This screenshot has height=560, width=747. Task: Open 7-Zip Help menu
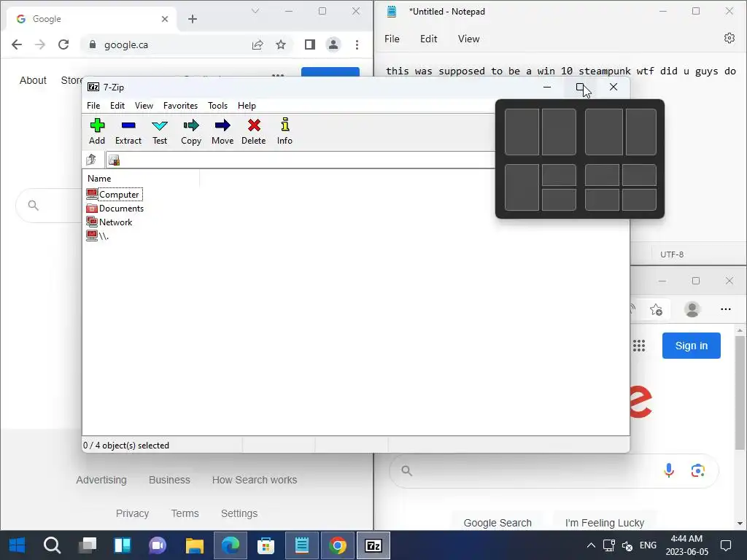[247, 106]
